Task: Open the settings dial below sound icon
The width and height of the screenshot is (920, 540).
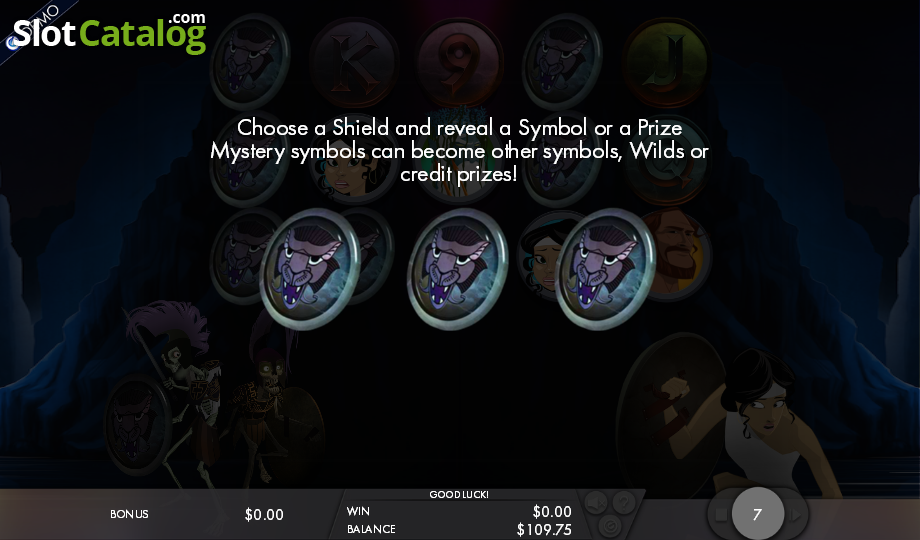Action: point(610,525)
